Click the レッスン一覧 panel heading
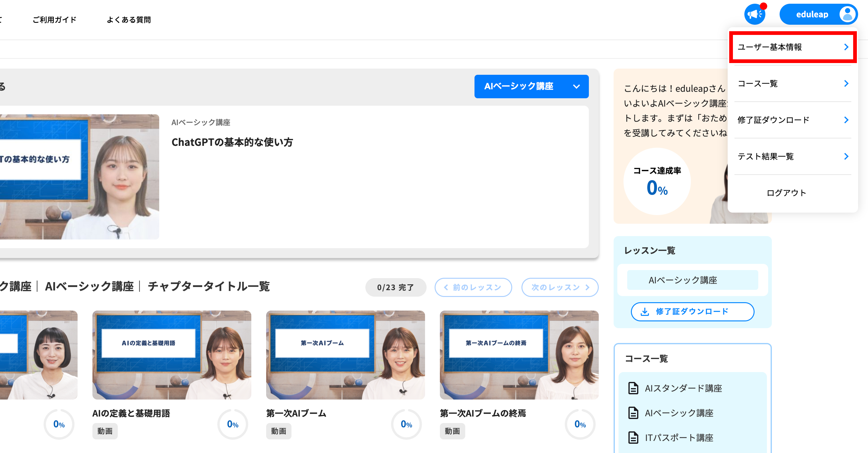This screenshot has width=868, height=453. (650, 251)
